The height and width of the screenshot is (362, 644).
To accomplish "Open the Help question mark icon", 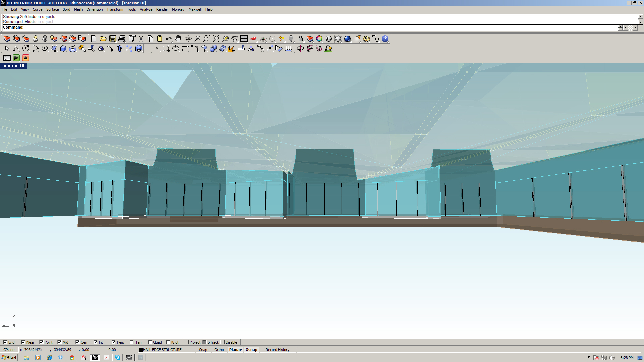I will (385, 39).
